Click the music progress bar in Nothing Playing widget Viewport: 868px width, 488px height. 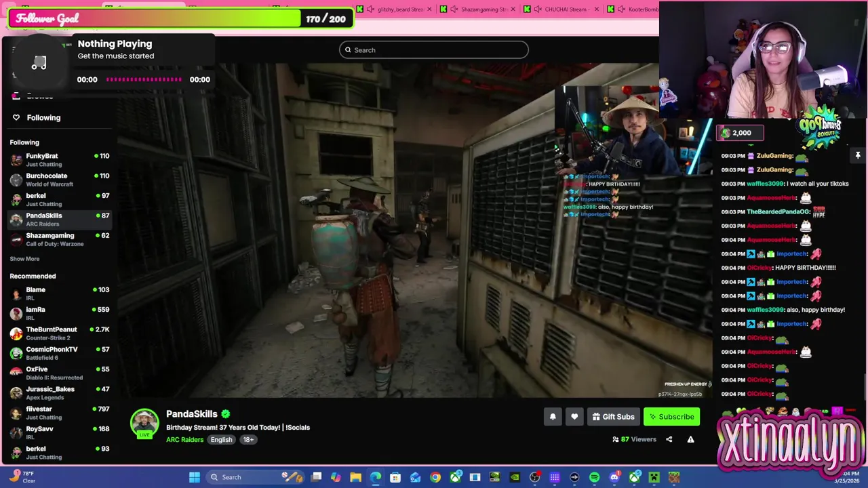(x=144, y=79)
